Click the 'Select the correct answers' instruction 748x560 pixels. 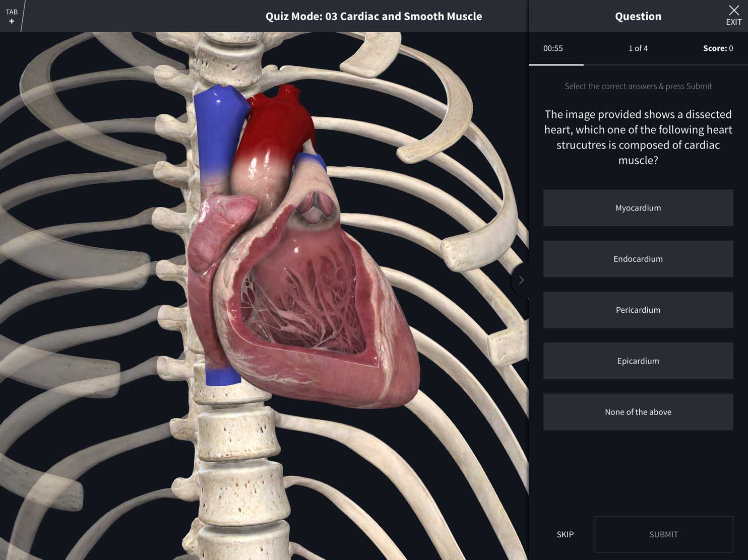click(638, 86)
